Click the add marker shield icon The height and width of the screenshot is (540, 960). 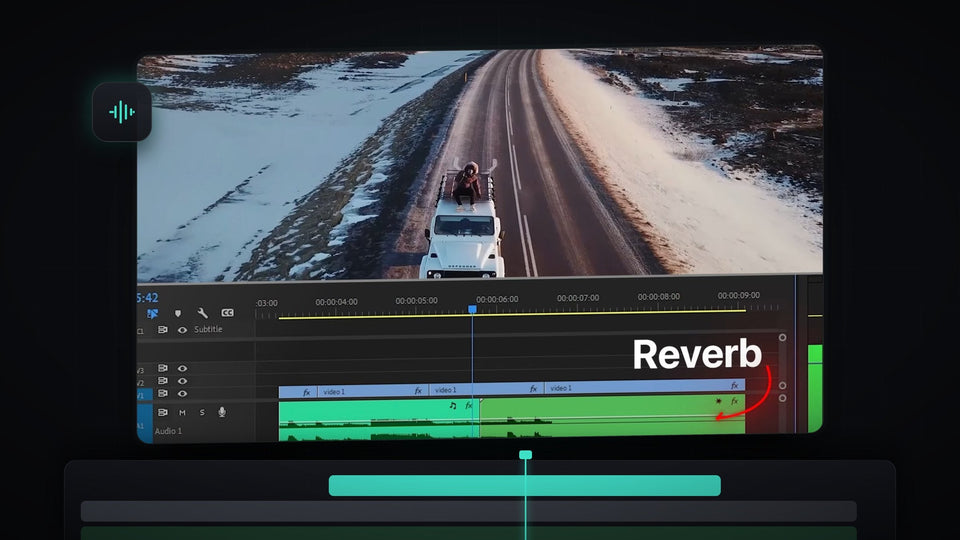point(178,313)
